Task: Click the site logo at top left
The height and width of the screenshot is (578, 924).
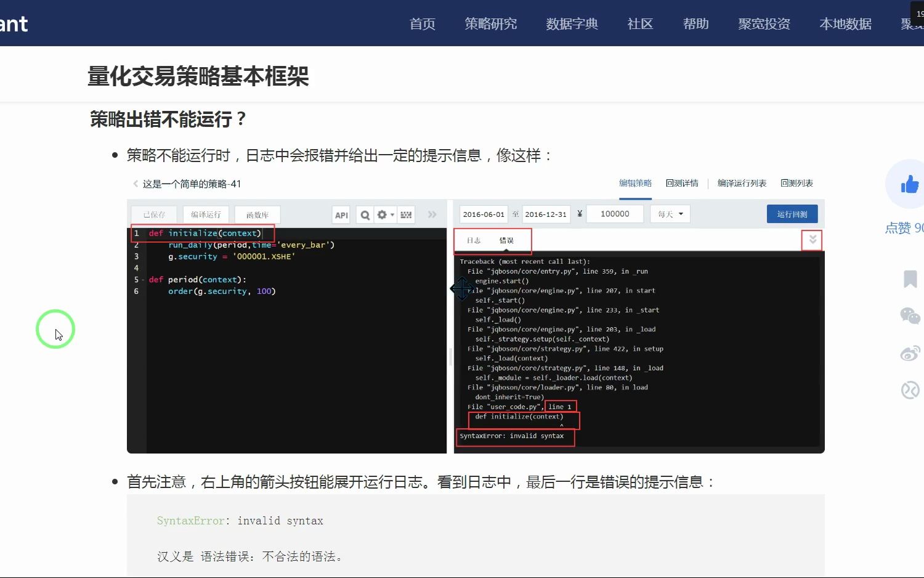Action: (x=14, y=24)
